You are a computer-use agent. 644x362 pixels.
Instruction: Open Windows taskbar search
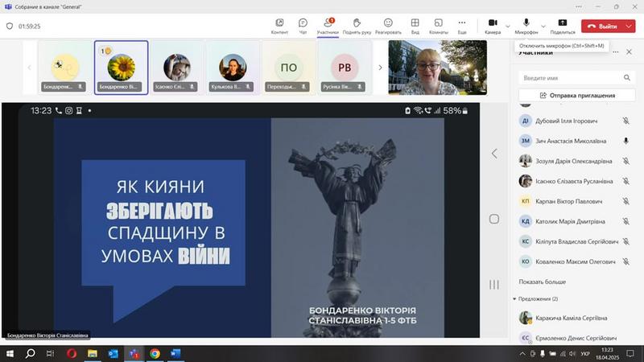pyautogui.click(x=30, y=353)
